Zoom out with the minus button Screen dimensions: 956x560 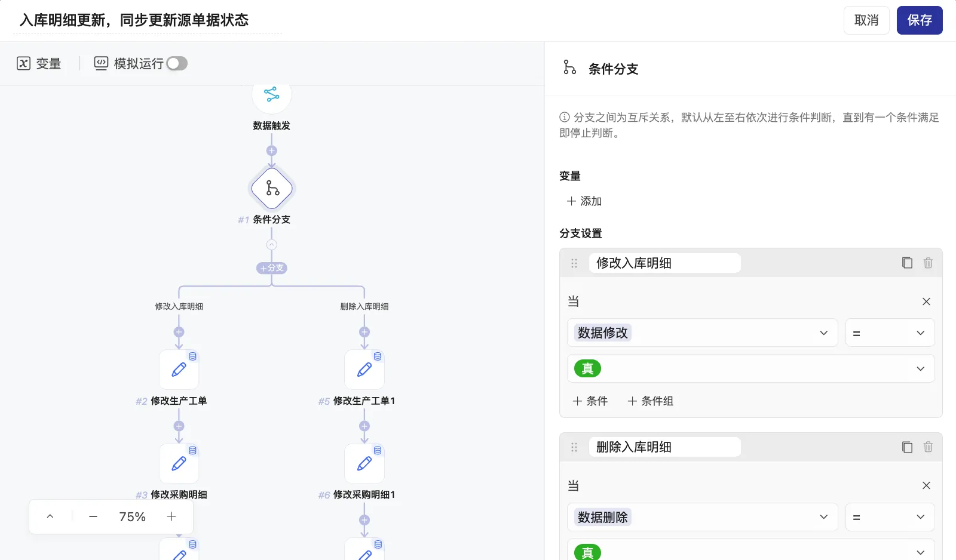tap(93, 516)
